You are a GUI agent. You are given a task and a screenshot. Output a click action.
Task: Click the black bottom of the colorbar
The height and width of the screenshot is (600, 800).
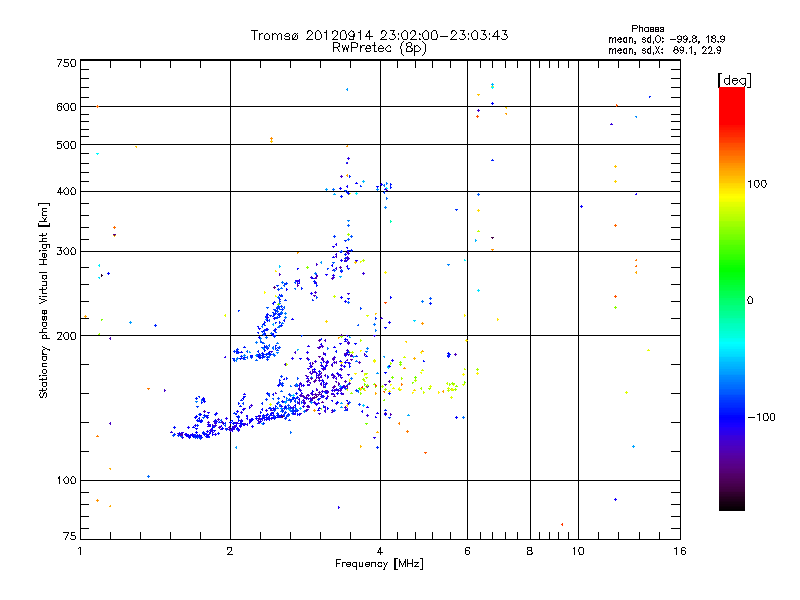click(732, 503)
